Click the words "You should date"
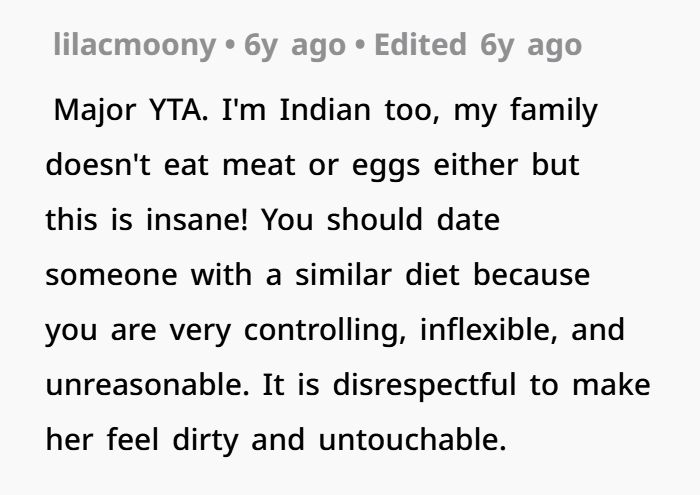Image resolution: width=700 pixels, height=495 pixels. (x=380, y=219)
